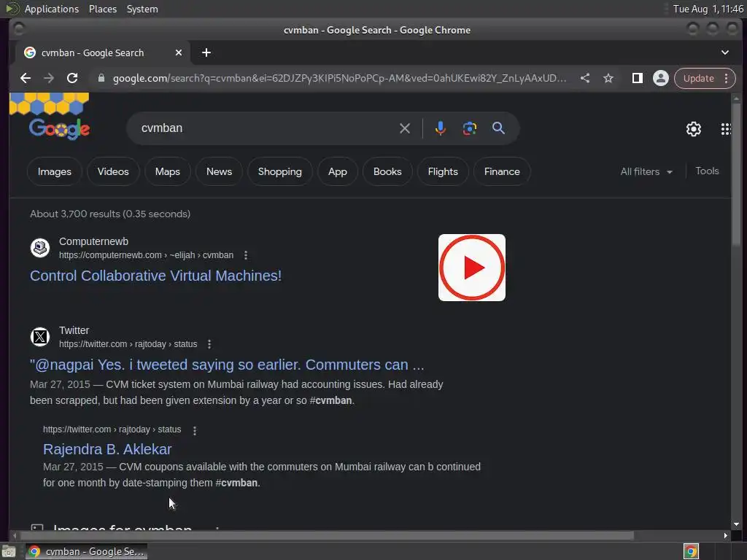Reload the page with the refresh icon

[72, 78]
